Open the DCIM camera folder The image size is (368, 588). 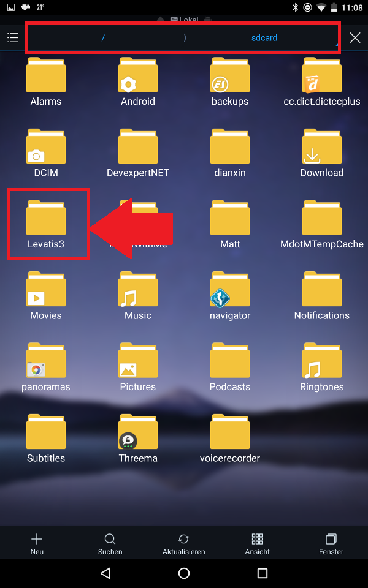point(46,153)
